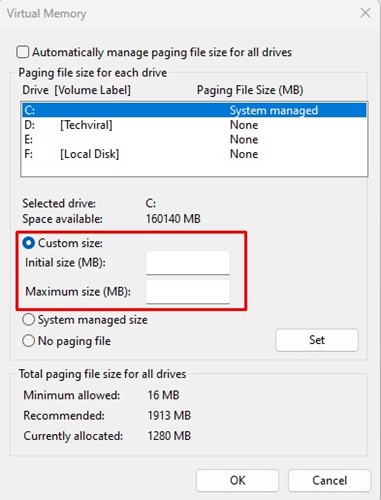Enable automatically manage paging file size checkbox

[23, 52]
